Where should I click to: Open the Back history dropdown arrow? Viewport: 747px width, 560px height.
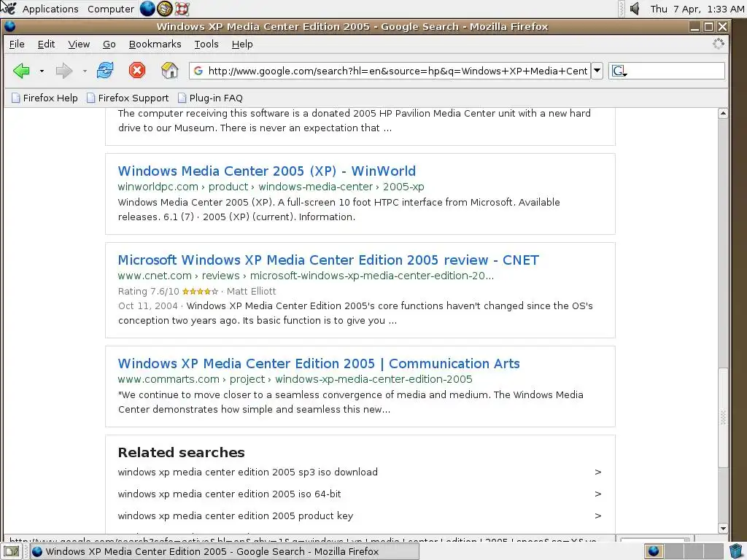click(42, 71)
